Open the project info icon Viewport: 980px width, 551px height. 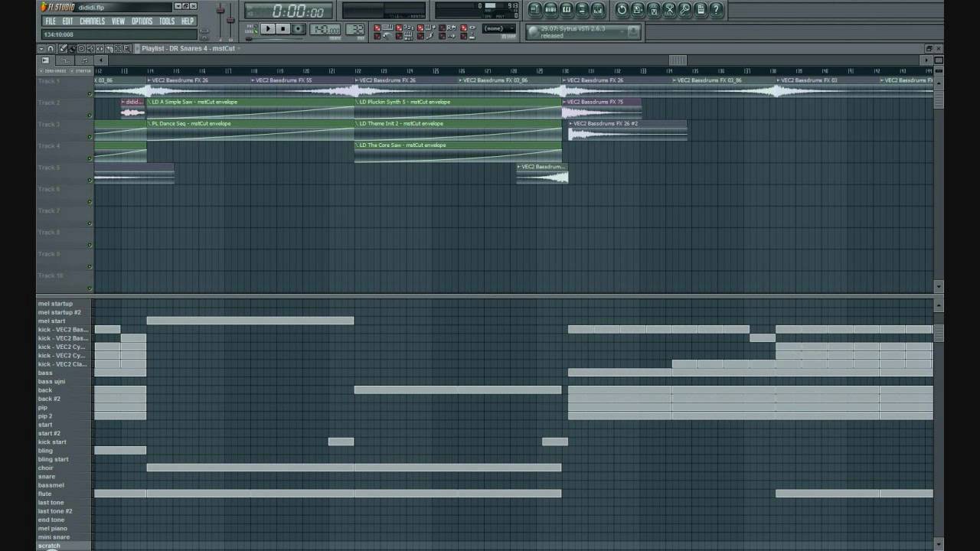701,10
